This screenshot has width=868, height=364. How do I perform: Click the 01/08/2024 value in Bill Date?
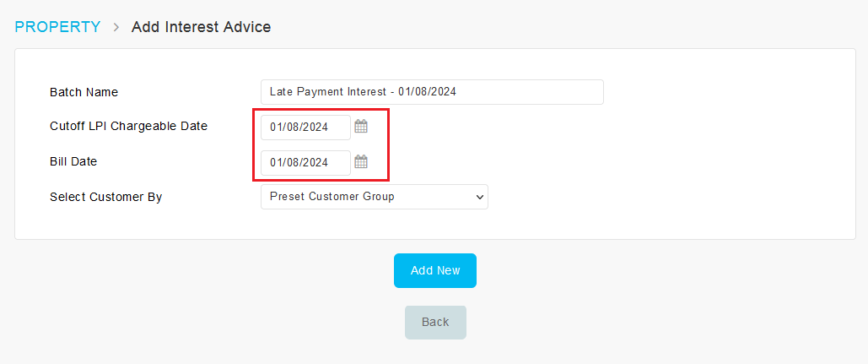coord(299,163)
